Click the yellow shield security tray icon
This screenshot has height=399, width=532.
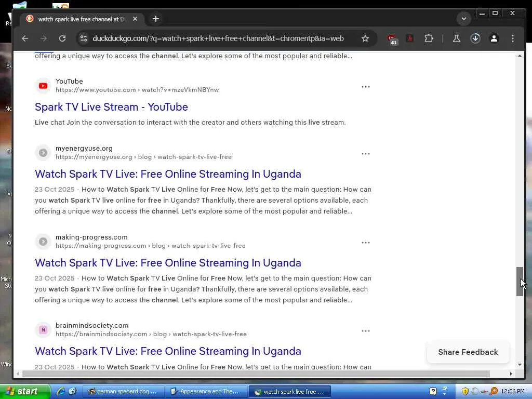tap(465, 391)
